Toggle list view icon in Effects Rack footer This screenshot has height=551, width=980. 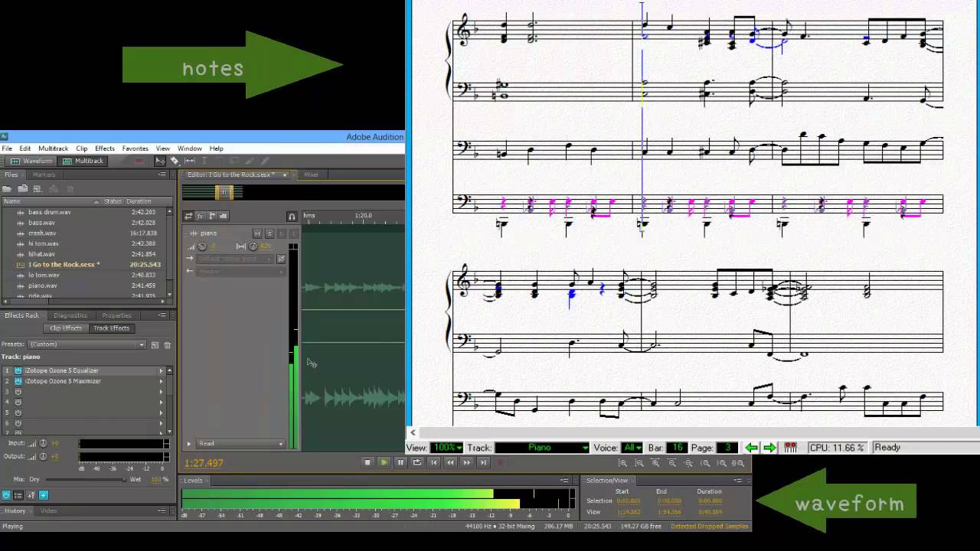[18, 495]
